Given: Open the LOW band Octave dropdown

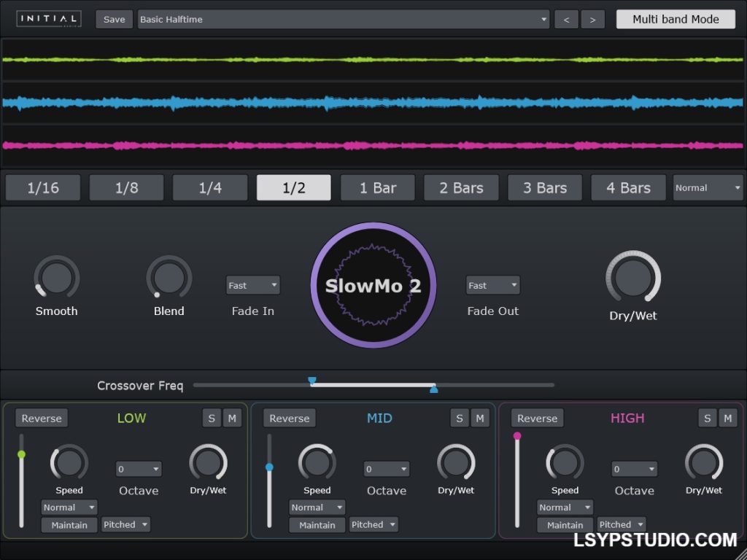Looking at the screenshot, I should [x=139, y=469].
